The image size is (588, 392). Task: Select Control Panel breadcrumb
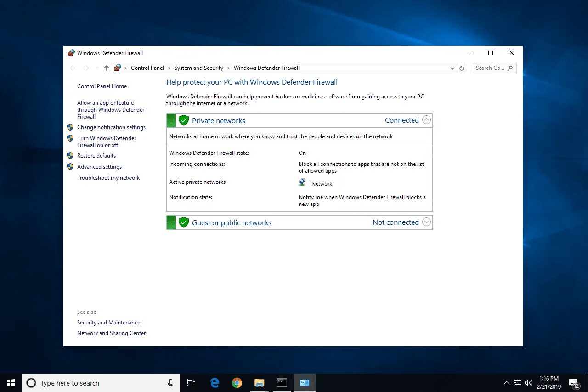147,68
